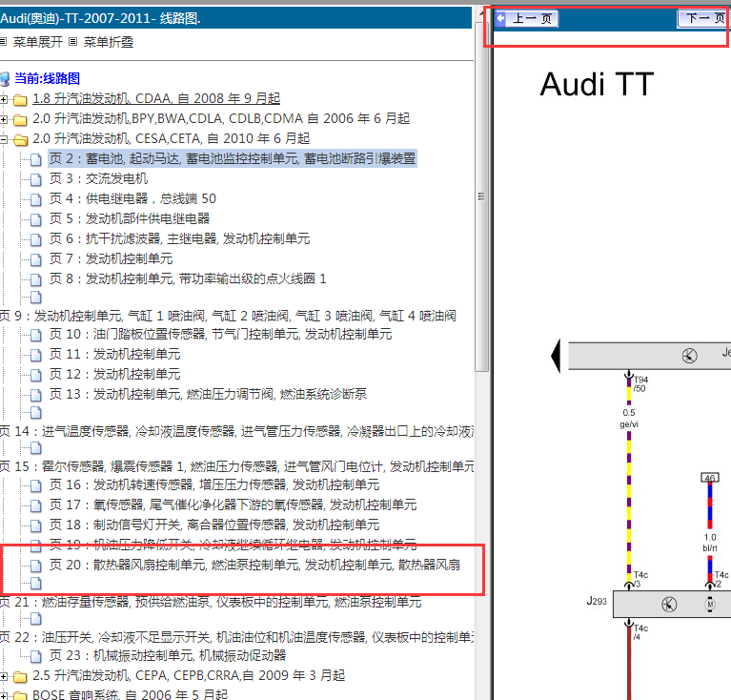
Task: Open 页 14：进气温度传感器
Action: [x=236, y=431]
